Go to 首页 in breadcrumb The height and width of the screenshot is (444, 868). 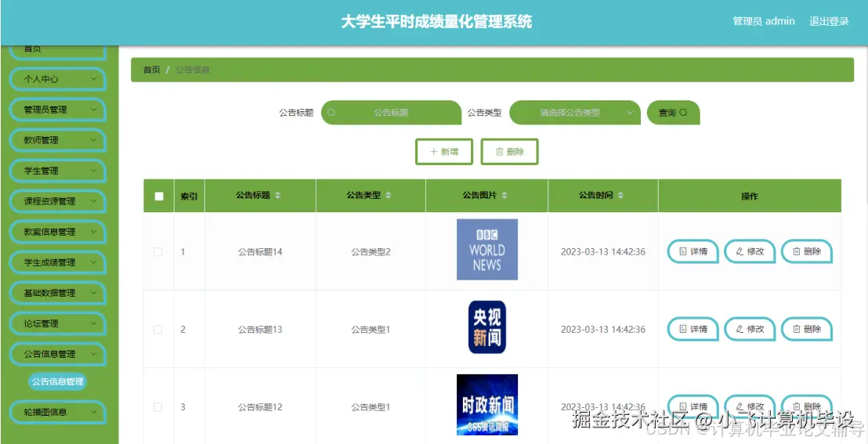point(152,70)
